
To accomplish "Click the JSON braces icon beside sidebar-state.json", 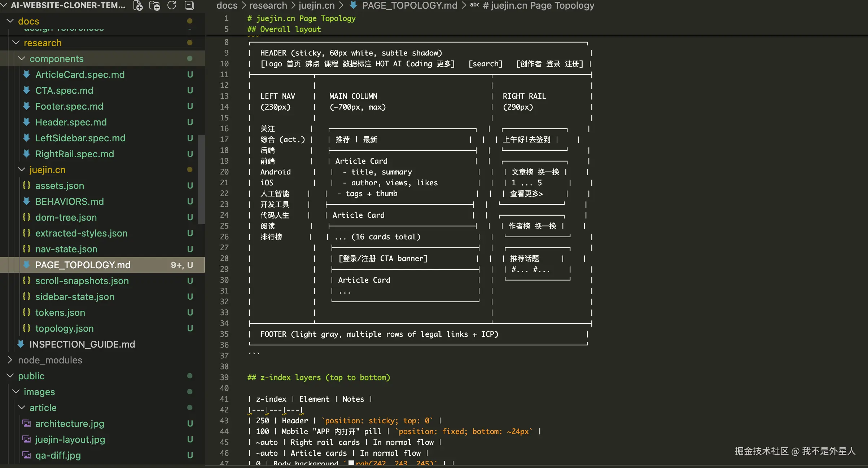I will [x=26, y=296].
